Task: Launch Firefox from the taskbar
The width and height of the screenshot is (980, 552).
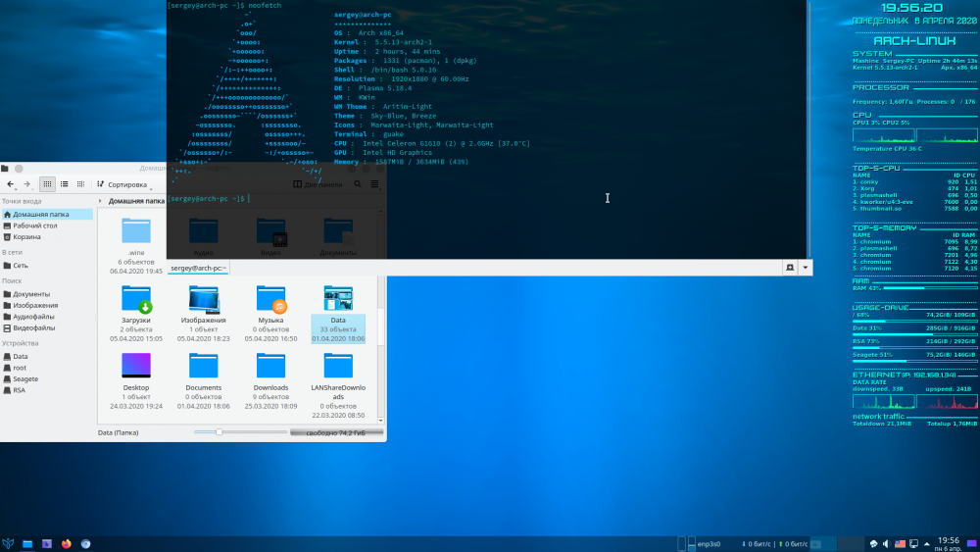Action: tap(67, 544)
